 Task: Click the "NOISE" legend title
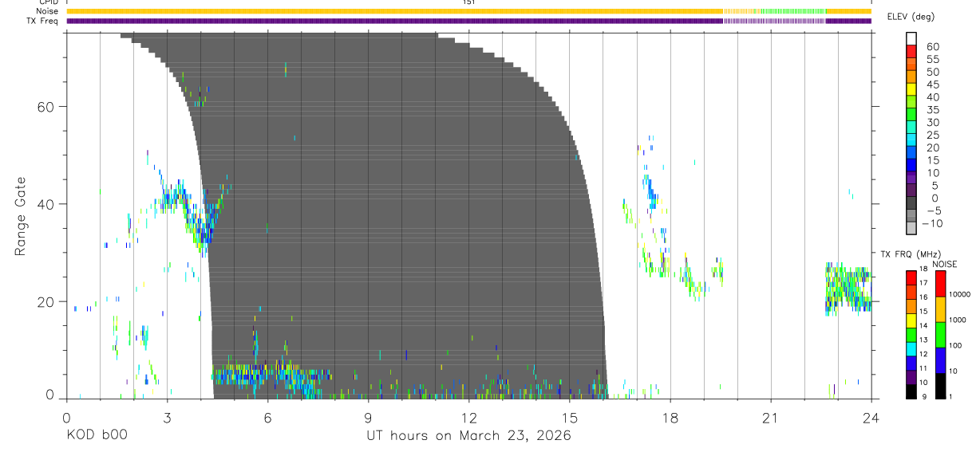(x=945, y=264)
